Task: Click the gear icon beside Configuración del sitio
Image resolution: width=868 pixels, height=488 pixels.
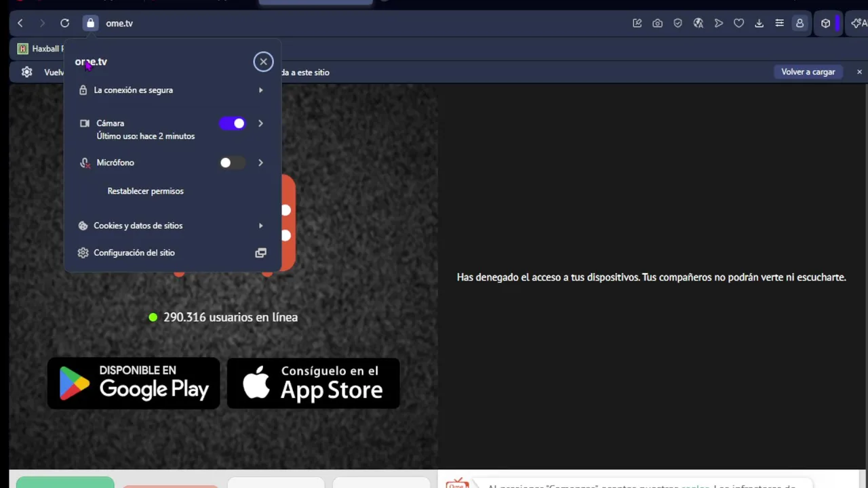Action: (83, 253)
